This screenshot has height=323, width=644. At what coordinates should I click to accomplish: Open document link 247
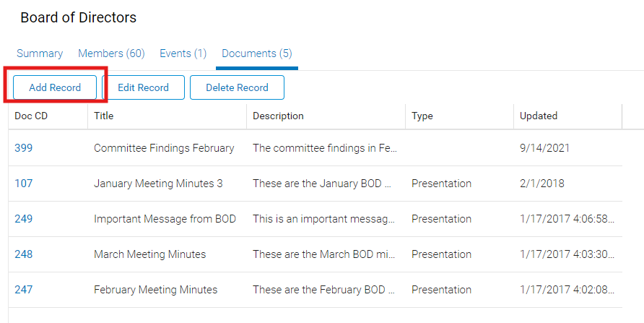23,289
